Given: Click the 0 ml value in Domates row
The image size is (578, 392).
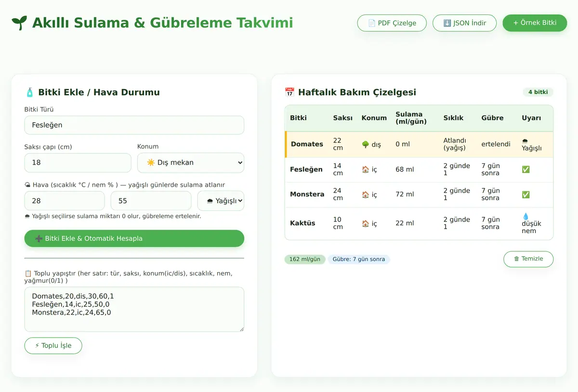Looking at the screenshot, I should (x=402, y=144).
